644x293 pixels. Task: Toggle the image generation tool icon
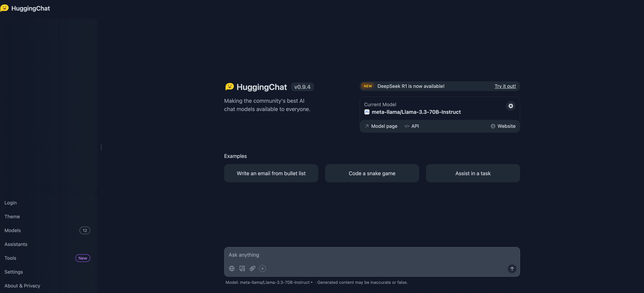click(242, 268)
